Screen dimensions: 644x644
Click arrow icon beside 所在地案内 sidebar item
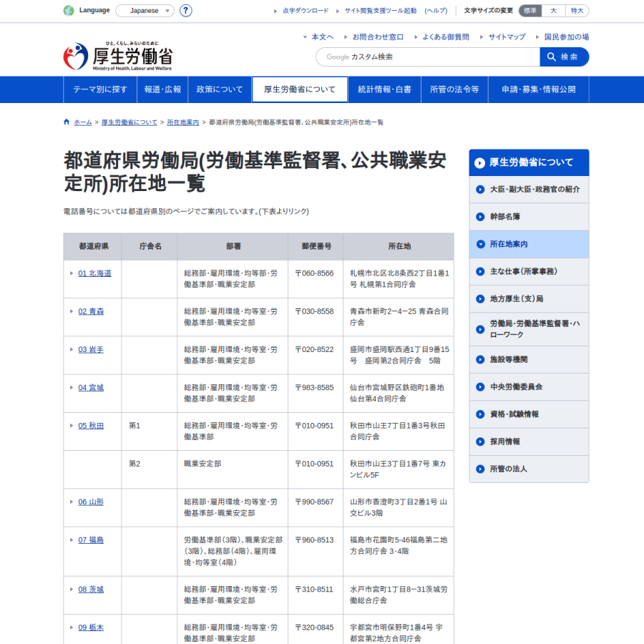point(480,245)
